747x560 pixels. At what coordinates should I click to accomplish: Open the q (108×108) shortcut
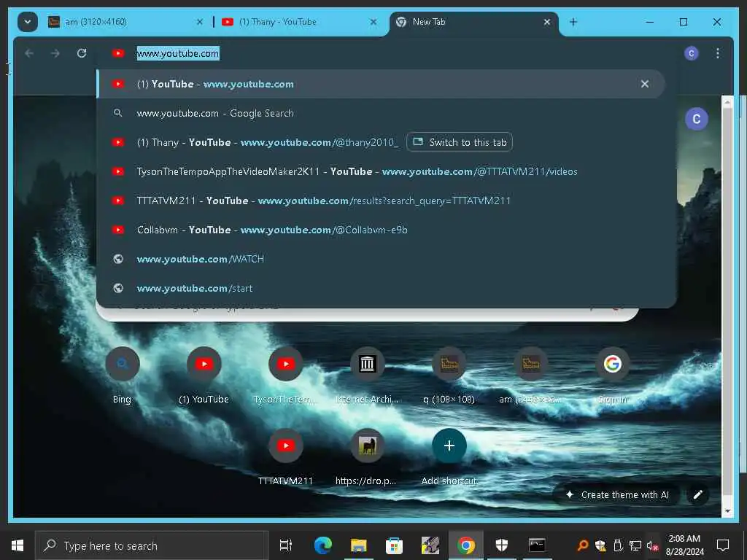pyautogui.click(x=449, y=376)
